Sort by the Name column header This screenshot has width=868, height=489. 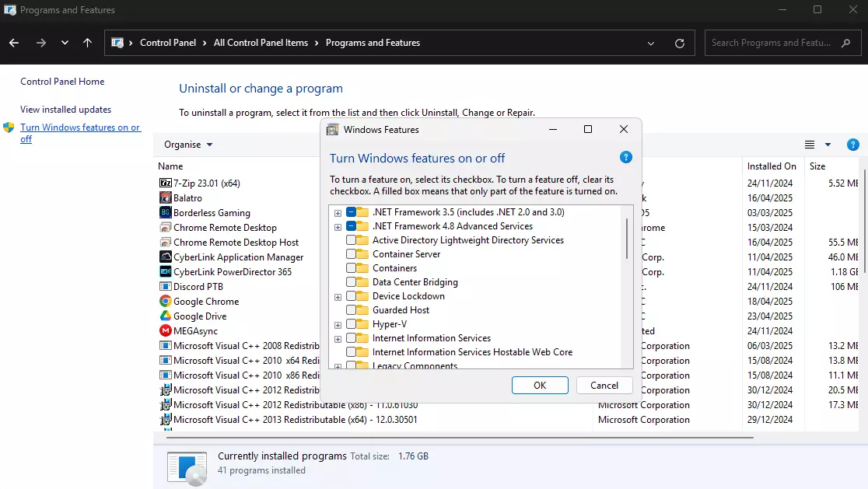(x=170, y=166)
